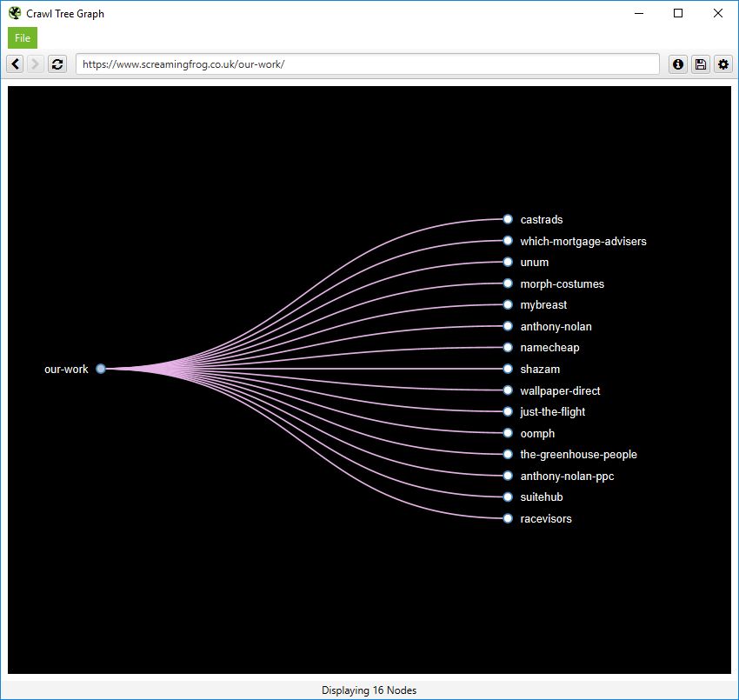739x700 pixels.
Task: Open graph configuration settings gear
Action: coord(722,63)
